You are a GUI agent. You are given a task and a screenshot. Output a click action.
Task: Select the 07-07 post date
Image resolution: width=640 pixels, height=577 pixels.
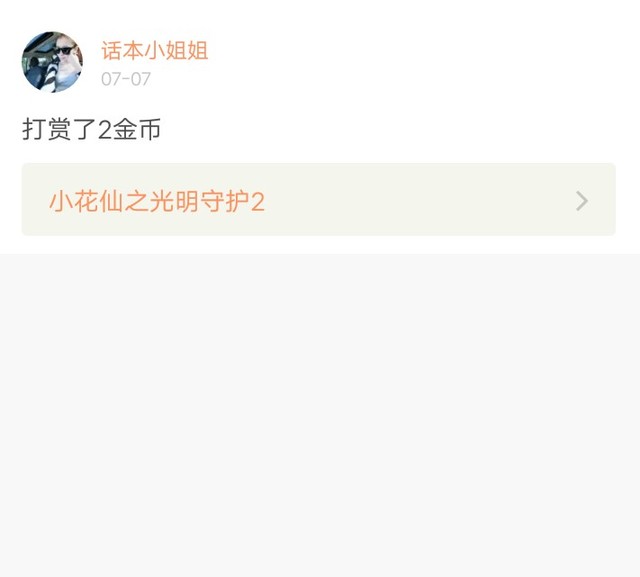tap(126, 79)
